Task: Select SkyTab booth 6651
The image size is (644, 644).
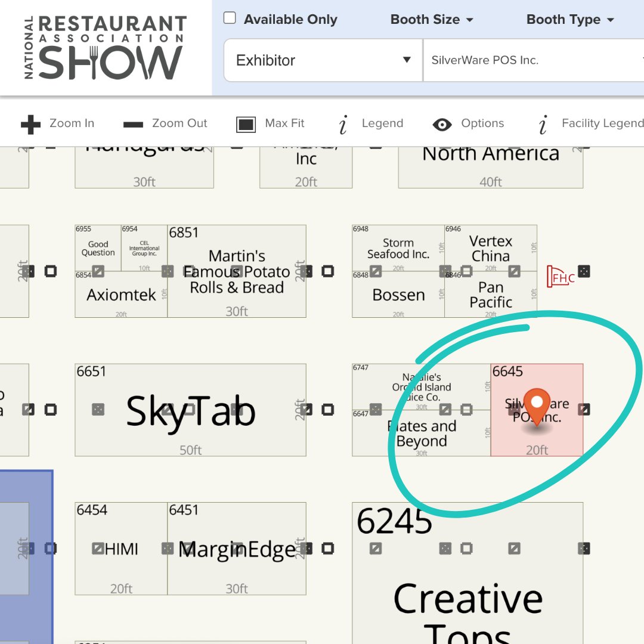Action: (191, 410)
